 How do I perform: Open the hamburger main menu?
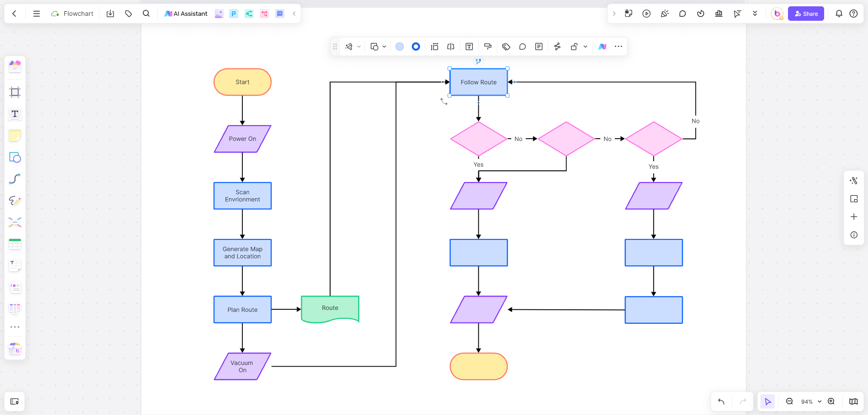pos(37,14)
